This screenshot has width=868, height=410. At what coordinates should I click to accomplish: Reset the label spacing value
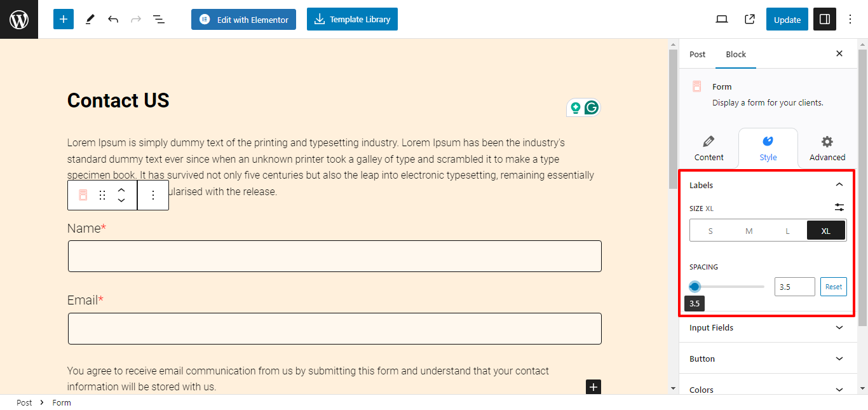[x=834, y=287]
